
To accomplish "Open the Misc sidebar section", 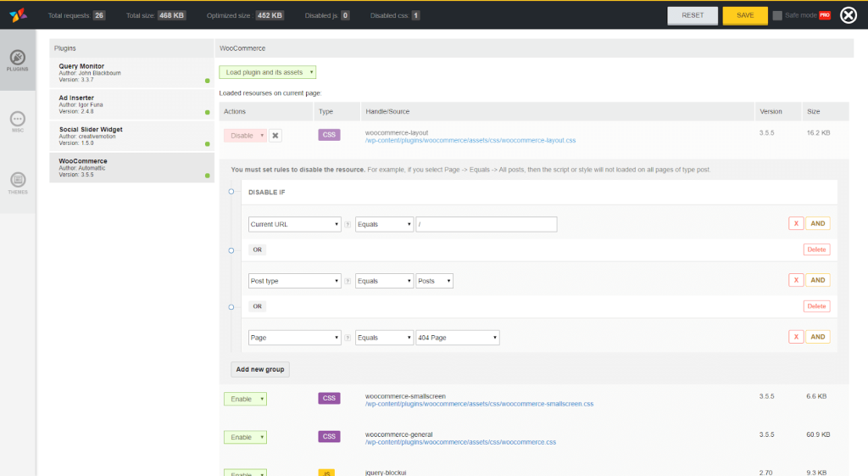I will [18, 121].
